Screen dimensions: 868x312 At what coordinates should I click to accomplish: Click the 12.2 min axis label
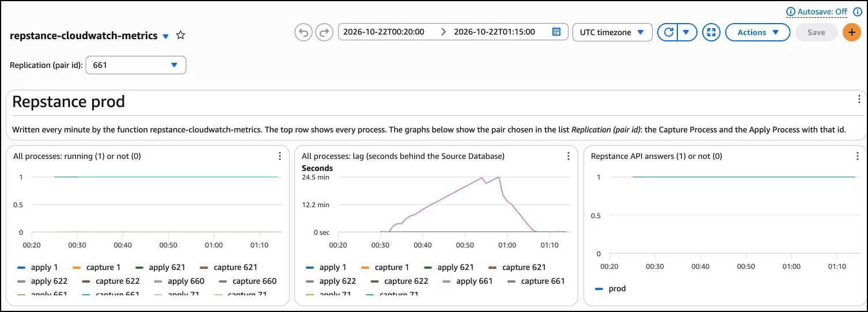(316, 204)
